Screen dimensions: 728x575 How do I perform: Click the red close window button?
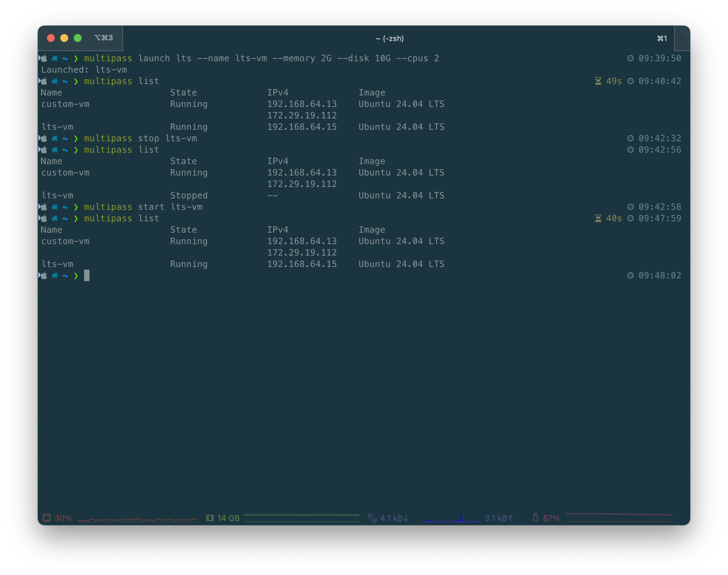coord(51,38)
